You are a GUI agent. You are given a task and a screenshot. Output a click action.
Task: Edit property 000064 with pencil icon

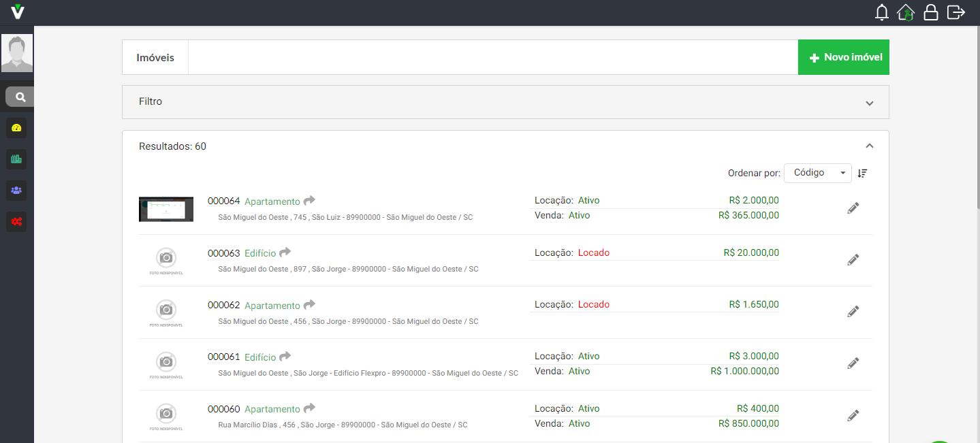pyautogui.click(x=853, y=208)
